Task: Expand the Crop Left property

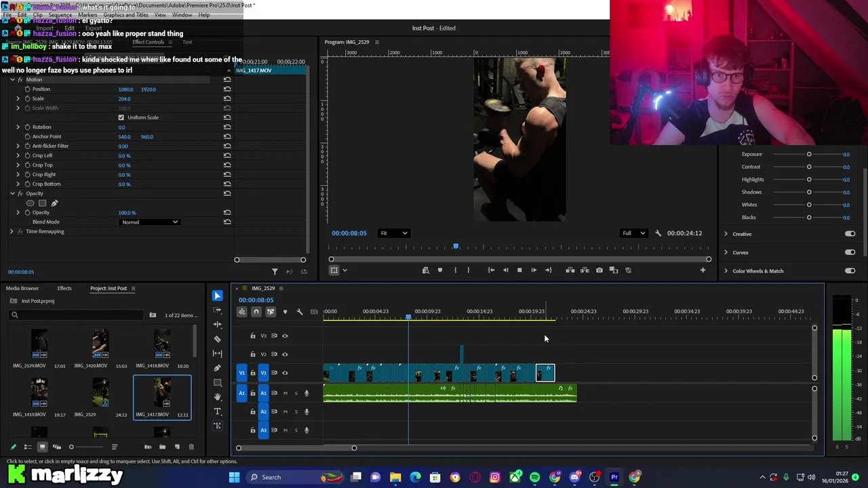Action: (18, 156)
